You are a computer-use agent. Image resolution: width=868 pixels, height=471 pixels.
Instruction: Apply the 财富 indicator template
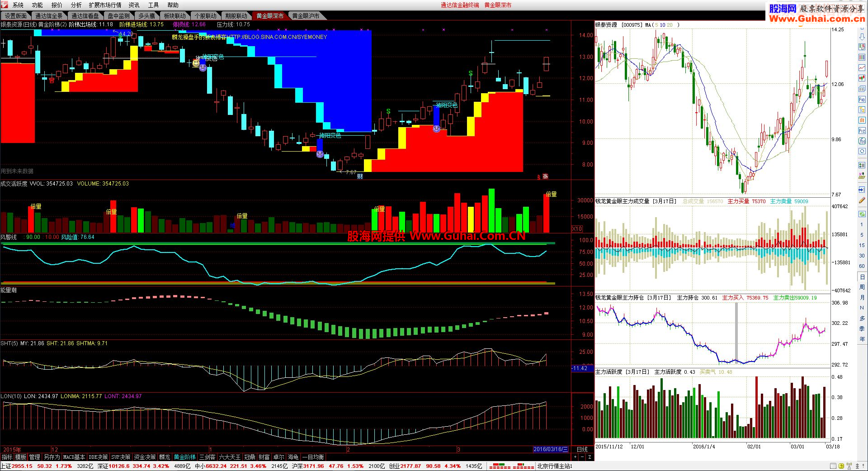point(264,457)
